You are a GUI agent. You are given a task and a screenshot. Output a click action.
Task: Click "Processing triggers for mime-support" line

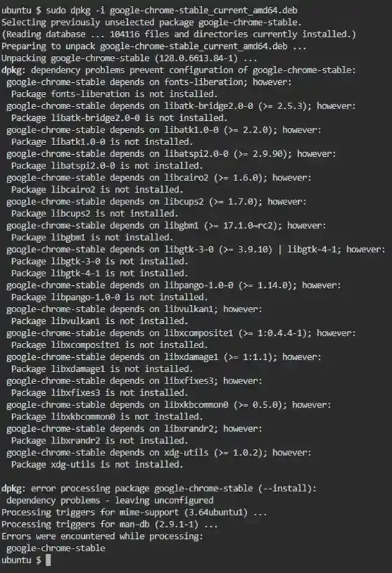[134, 513]
